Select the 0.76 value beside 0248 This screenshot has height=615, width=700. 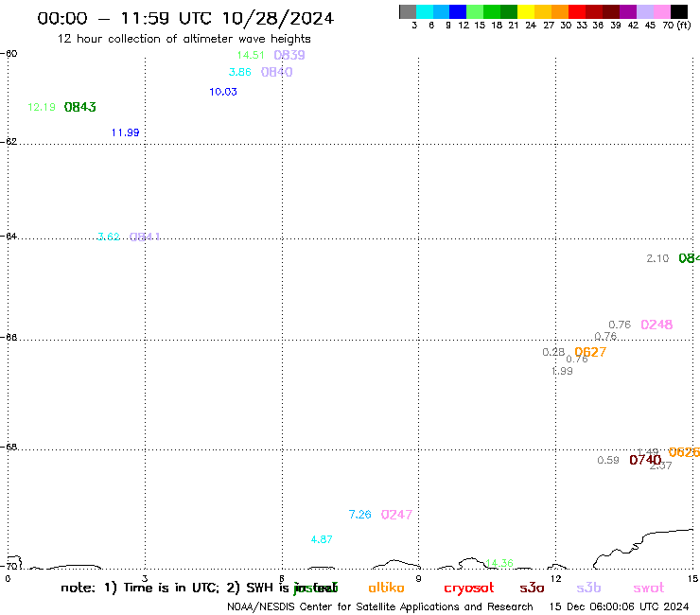point(620,325)
